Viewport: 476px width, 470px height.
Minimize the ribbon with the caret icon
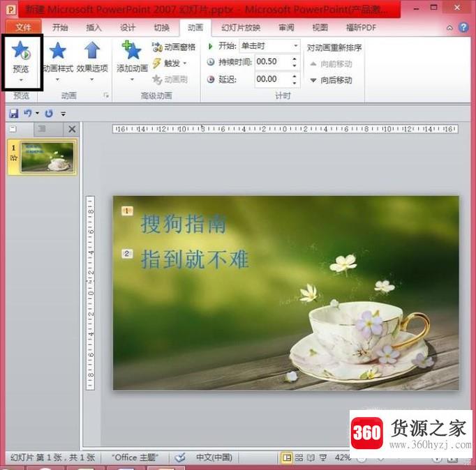tap(449, 28)
